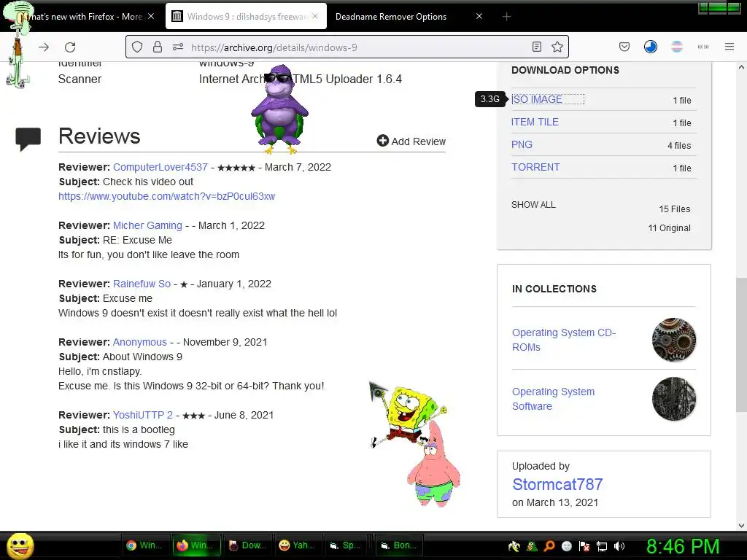This screenshot has height=560, width=747.
Task: Click the browser forward arrow
Action: [x=44, y=47]
